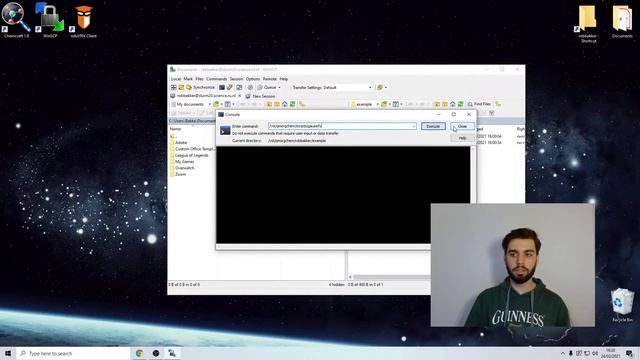Select the My Games folder
Screen dimensions: 640x360
click(x=182, y=162)
